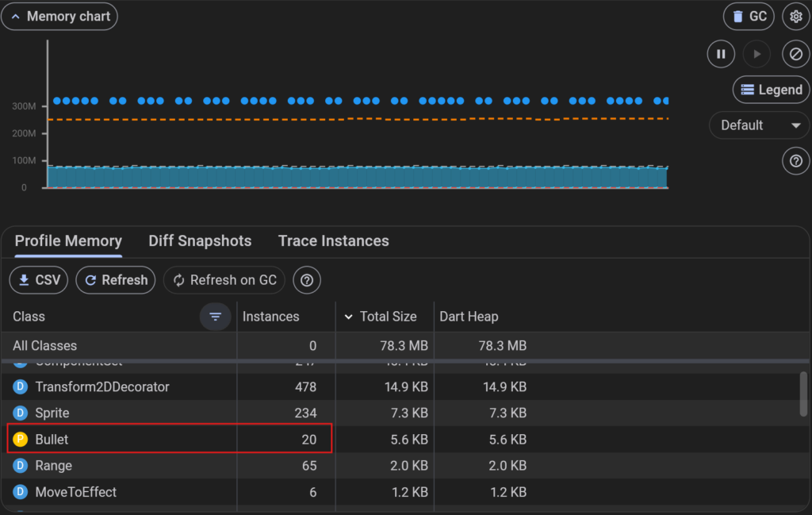The width and height of the screenshot is (812, 515).
Task: Open the Default display dropdown
Action: (x=760, y=125)
